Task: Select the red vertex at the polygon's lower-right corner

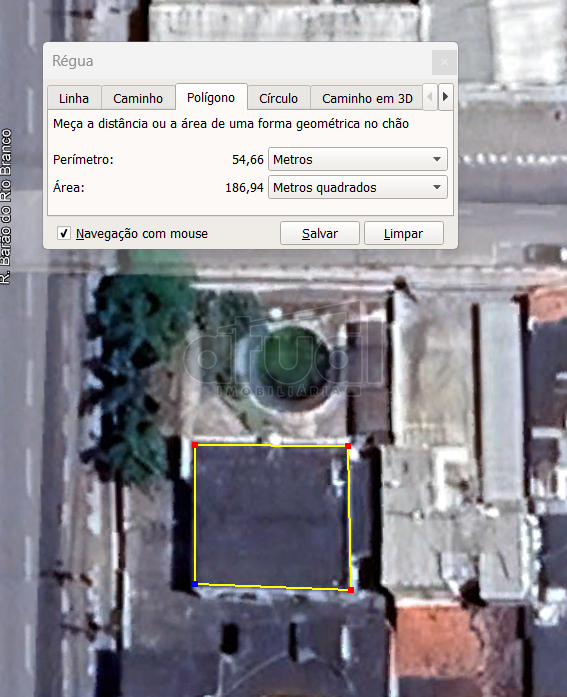Action: [351, 590]
